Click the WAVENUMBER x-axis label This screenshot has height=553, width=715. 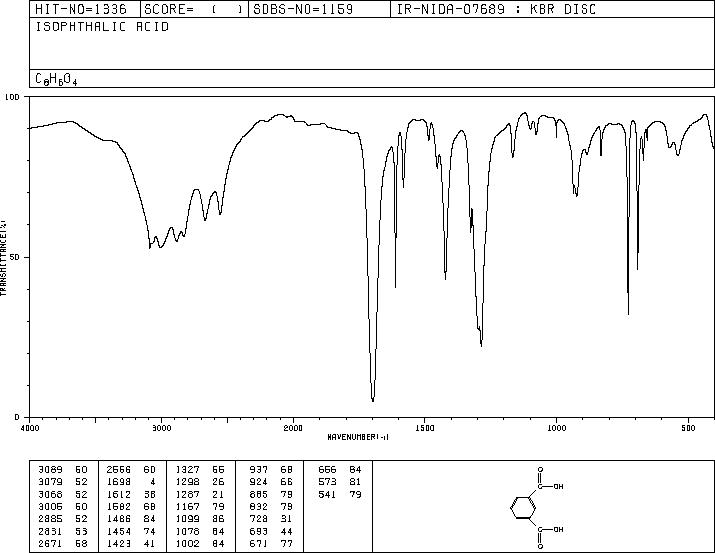[358, 437]
